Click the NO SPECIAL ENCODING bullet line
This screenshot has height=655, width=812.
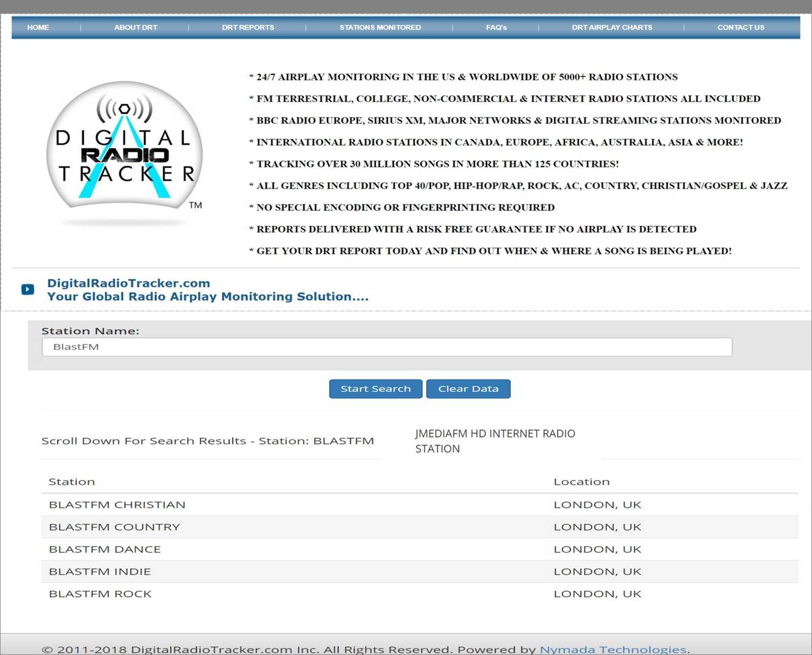(402, 208)
